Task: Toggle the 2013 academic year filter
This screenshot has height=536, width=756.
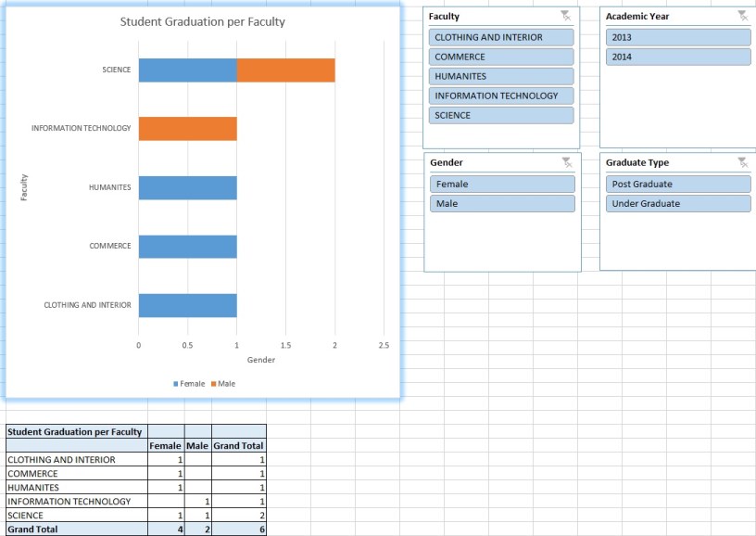Action: tap(676, 37)
